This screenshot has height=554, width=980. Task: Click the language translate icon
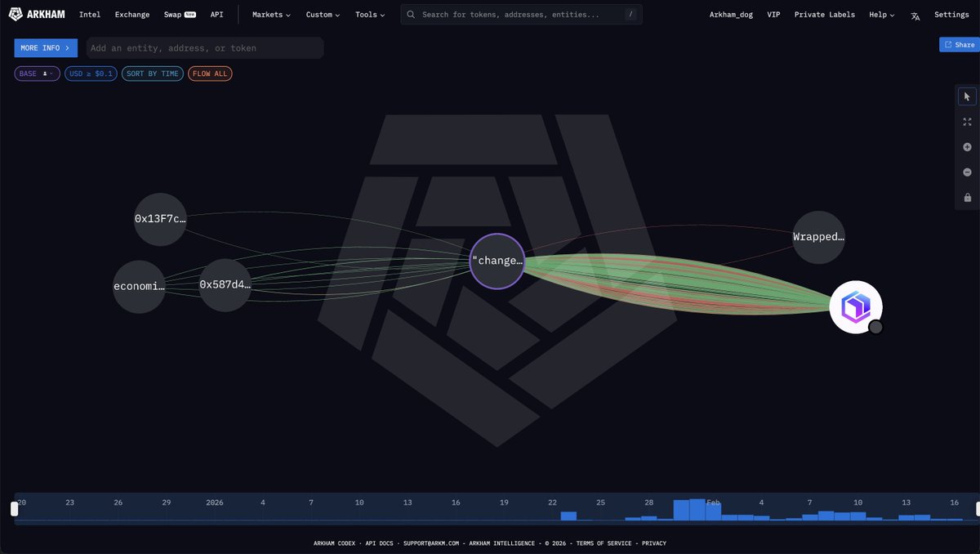[915, 16]
